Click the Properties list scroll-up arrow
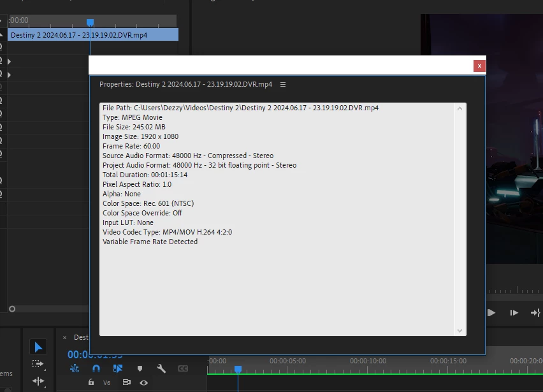Image resolution: width=543 pixels, height=392 pixels. (x=460, y=109)
